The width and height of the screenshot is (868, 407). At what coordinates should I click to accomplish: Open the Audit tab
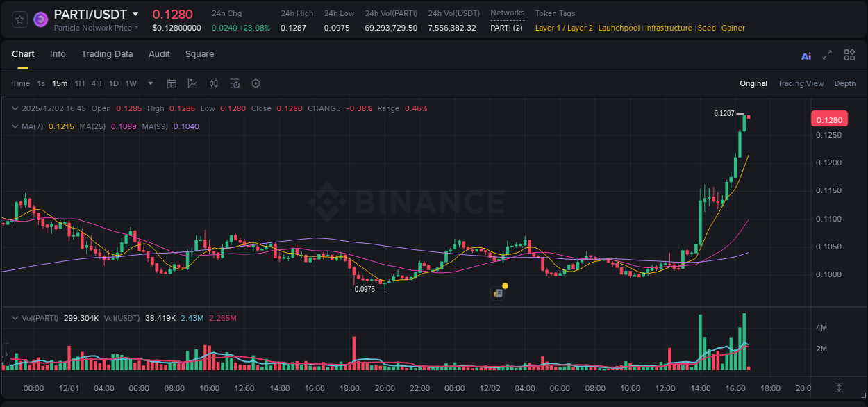pyautogui.click(x=159, y=54)
